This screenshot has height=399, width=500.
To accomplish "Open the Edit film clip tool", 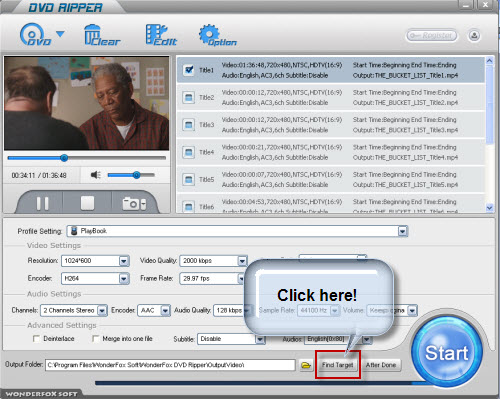I will click(x=161, y=35).
